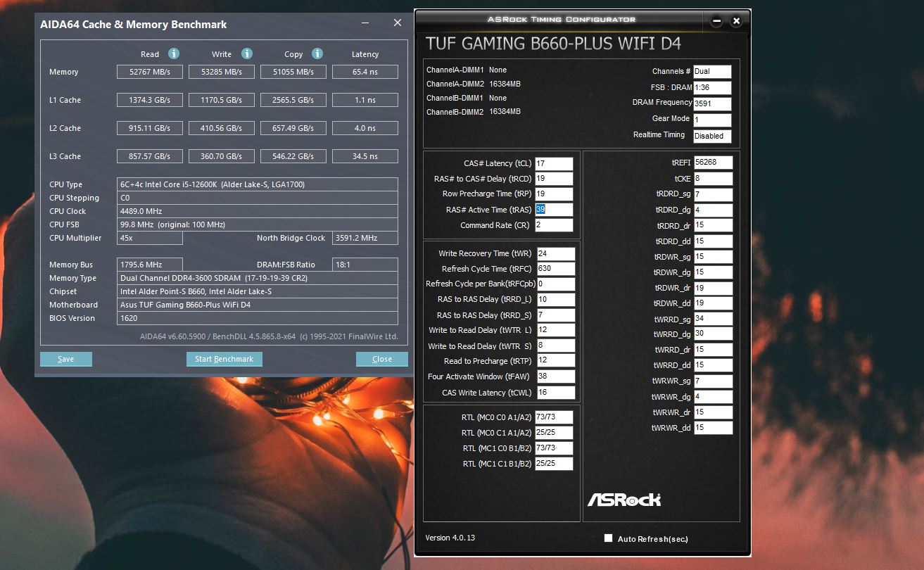Click the Row Precharge Time (tRP) field
Image resolution: width=924 pixels, height=570 pixels.
pos(554,194)
